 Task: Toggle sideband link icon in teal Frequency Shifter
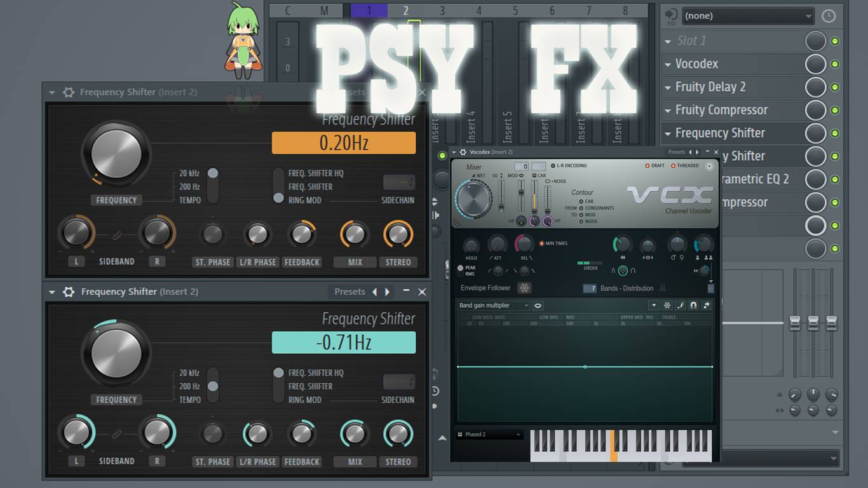(x=117, y=435)
